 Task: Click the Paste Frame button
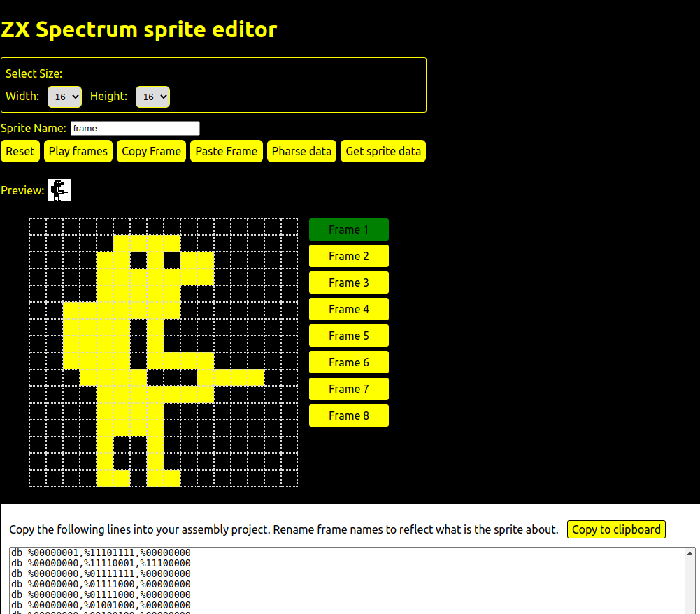coord(227,151)
